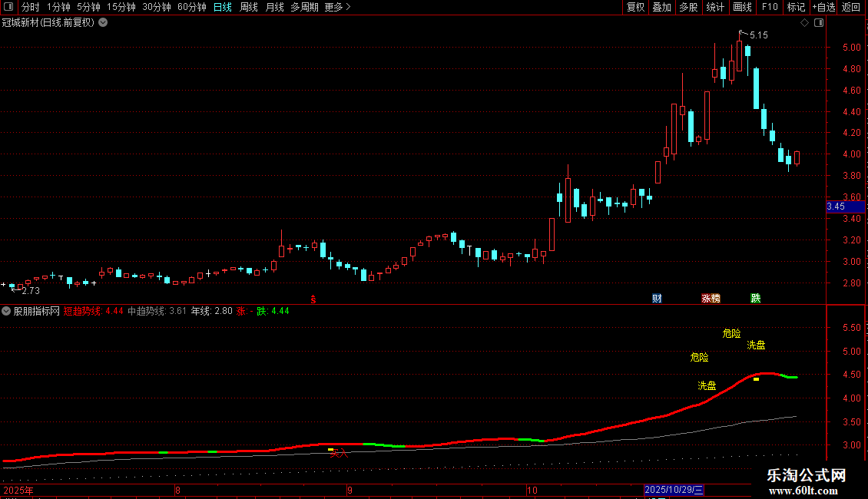Switch to 月线 monthly chart
The width and height of the screenshot is (868, 499).
click(x=274, y=7)
